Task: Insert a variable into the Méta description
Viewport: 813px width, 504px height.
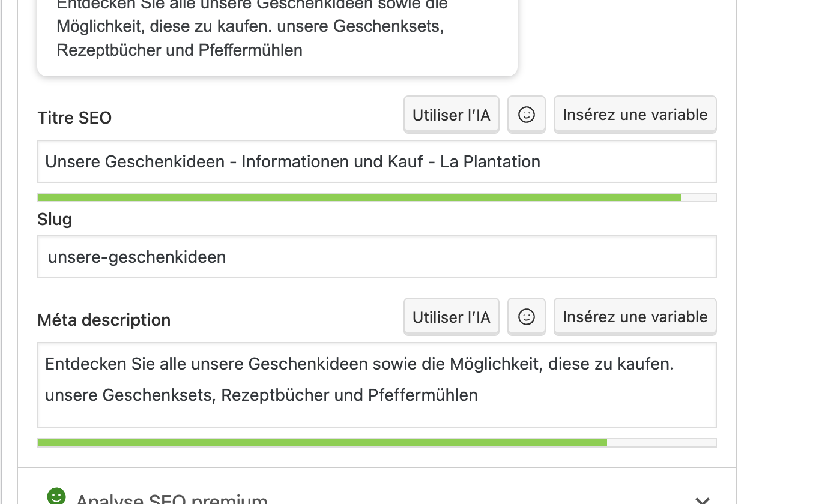Action: coord(635,316)
